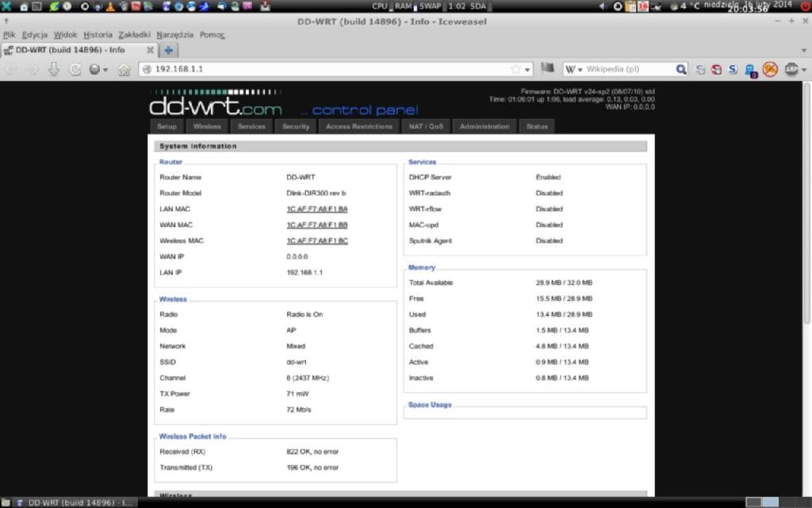This screenshot has width=812, height=508.
Task: Click the Received (RX) 822 OK value
Action: click(312, 452)
